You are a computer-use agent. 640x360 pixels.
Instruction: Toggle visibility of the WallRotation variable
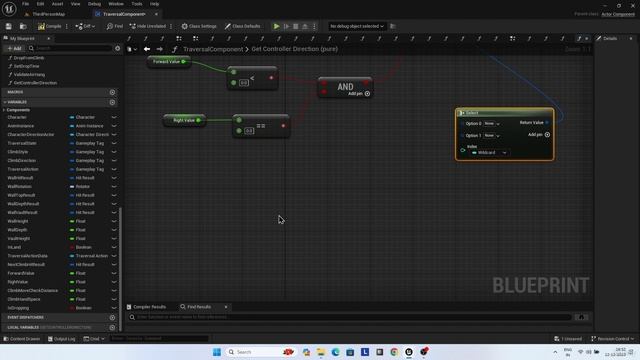114,187
